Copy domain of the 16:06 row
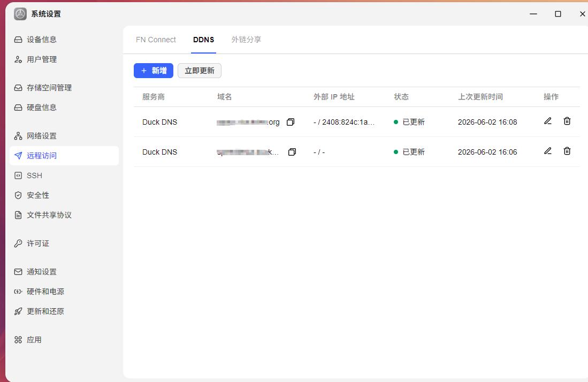This screenshot has width=588, height=382. pos(292,152)
